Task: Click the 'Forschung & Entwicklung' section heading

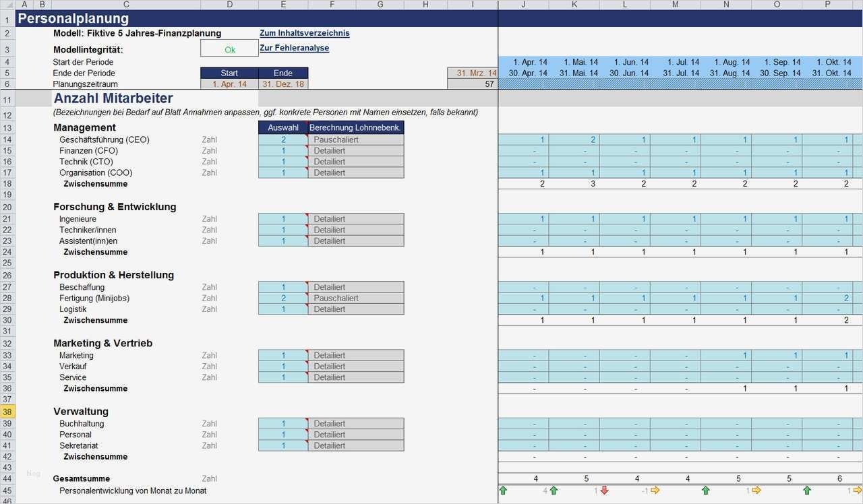Action: (115, 207)
